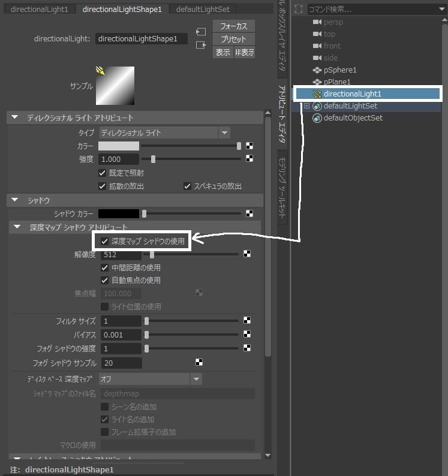Select defaultObjectSet in outliner

(x=353, y=118)
